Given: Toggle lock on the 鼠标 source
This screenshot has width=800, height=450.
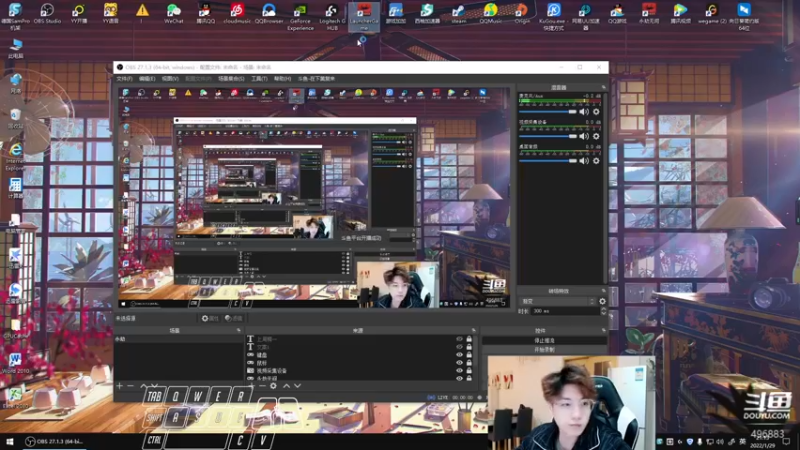Looking at the screenshot, I should coord(469,363).
